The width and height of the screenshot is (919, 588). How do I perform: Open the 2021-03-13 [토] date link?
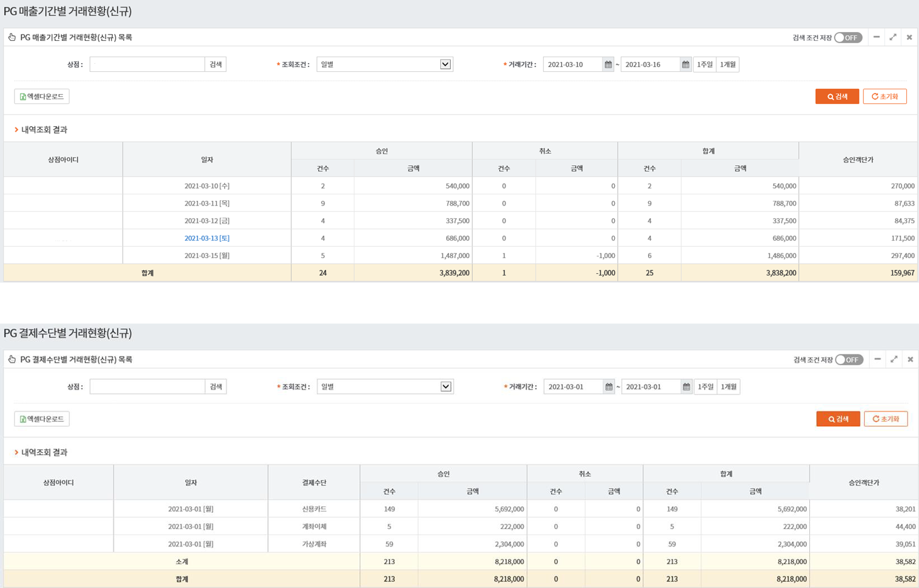pos(207,238)
